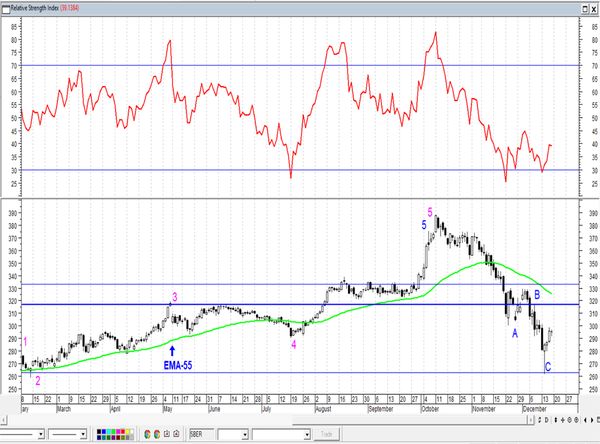Click the wave label A on price chart
This screenshot has height=444, width=600.
(x=515, y=333)
